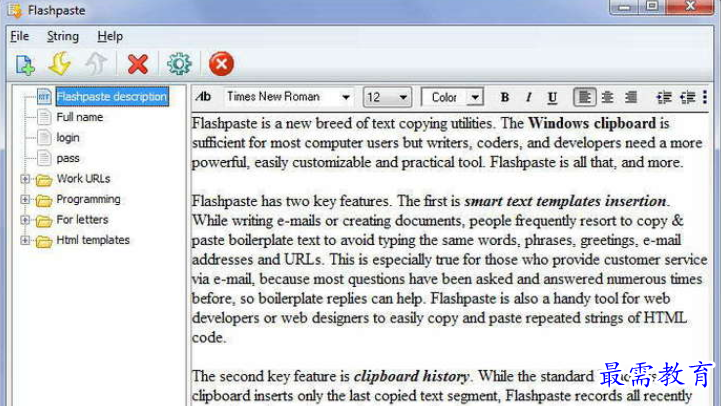Click the pass document icon

(44, 158)
